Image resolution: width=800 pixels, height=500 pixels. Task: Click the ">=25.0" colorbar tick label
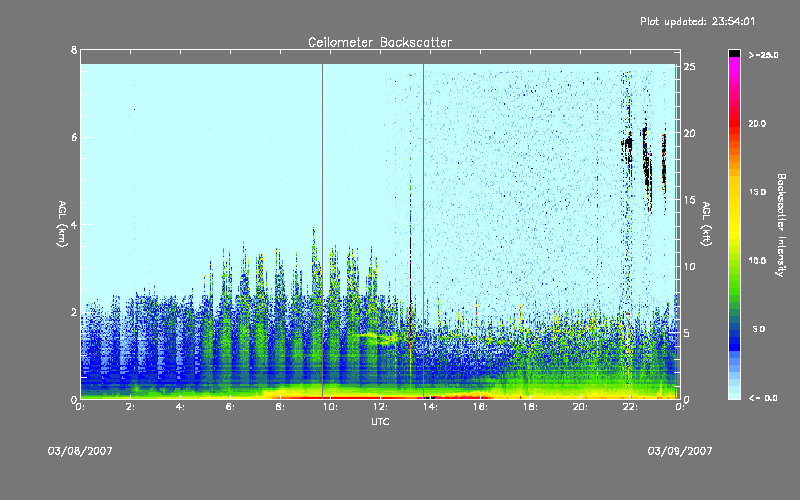pos(763,55)
